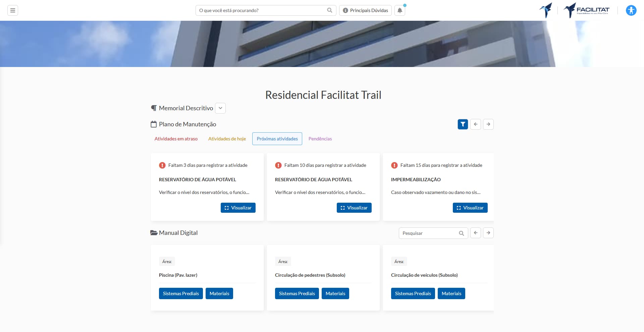The width and height of the screenshot is (644, 332).
Task: Switch to Atividades de hoje tab
Action: click(x=227, y=139)
